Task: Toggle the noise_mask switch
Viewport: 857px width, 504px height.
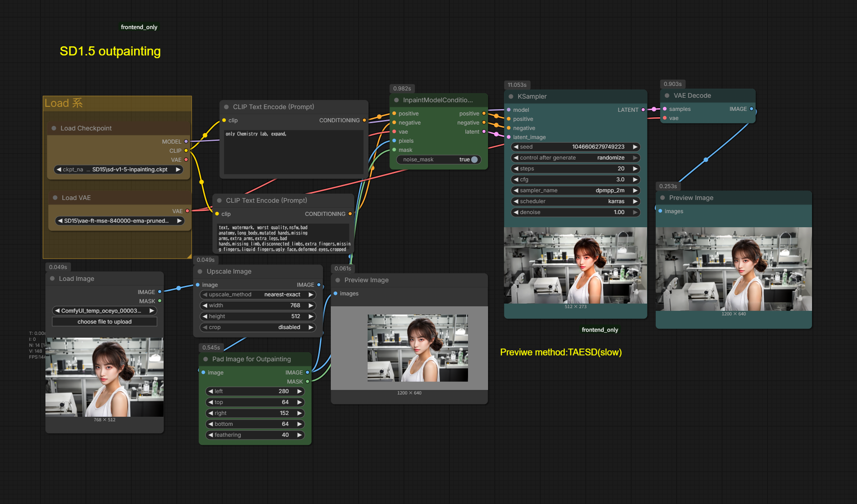Action: click(474, 160)
